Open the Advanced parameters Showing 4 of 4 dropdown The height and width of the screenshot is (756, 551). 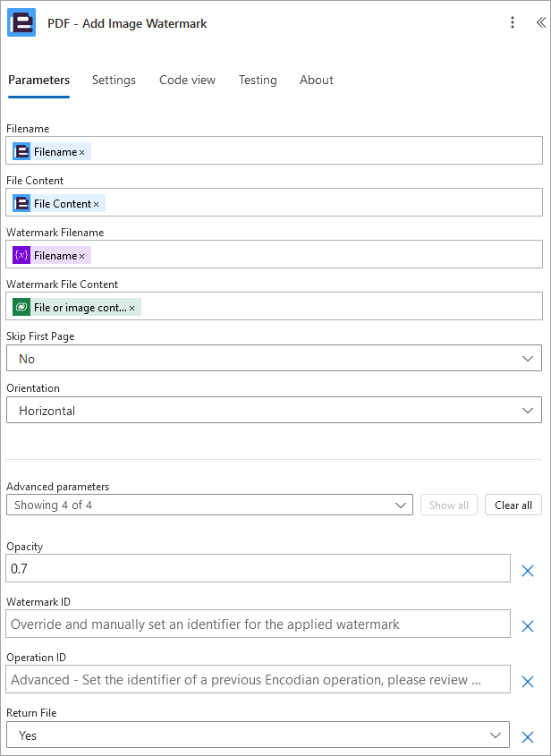[209, 505]
